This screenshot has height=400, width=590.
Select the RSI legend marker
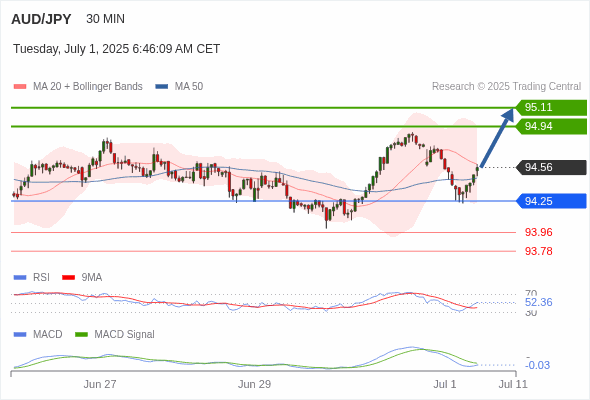coord(20,278)
